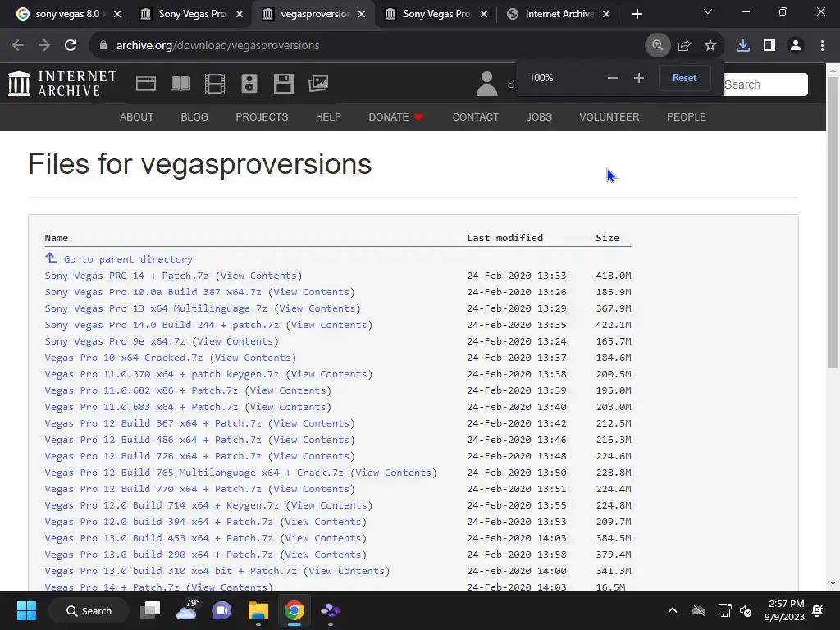The height and width of the screenshot is (630, 840).
Task: Click the zoom magnifier icon in address bar
Action: 657,45
